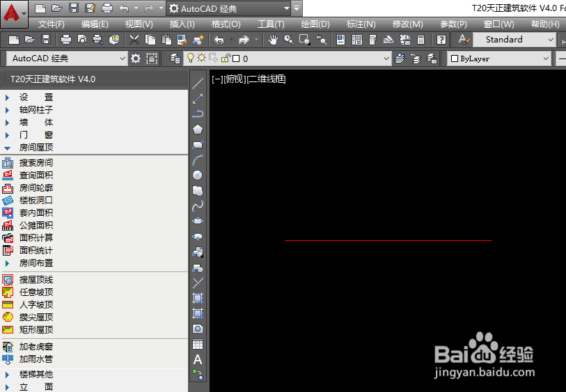Toggle layer 0 on/off light bulb

[x=191, y=58]
